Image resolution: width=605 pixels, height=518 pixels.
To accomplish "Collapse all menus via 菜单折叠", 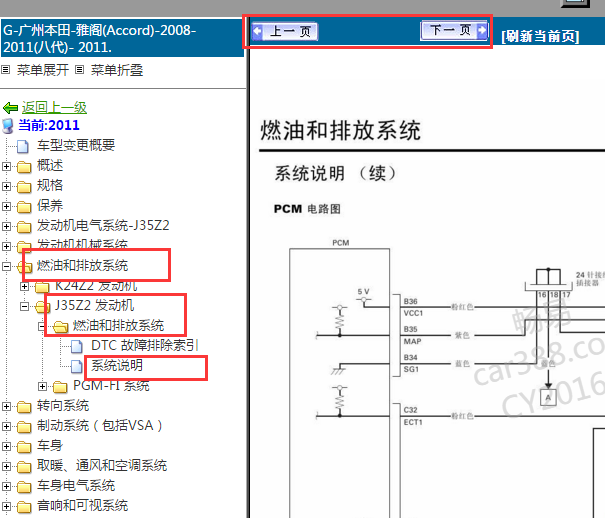I will [117, 70].
